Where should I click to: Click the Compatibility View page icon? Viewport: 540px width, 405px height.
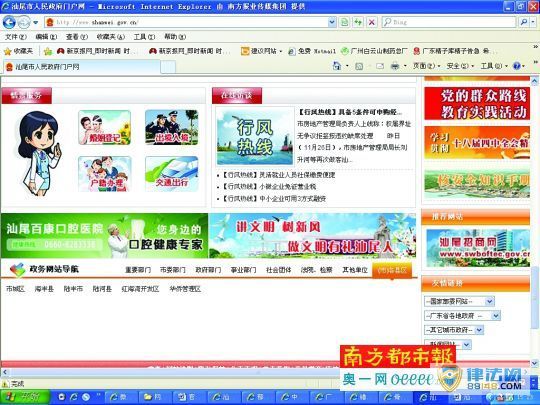(344, 22)
